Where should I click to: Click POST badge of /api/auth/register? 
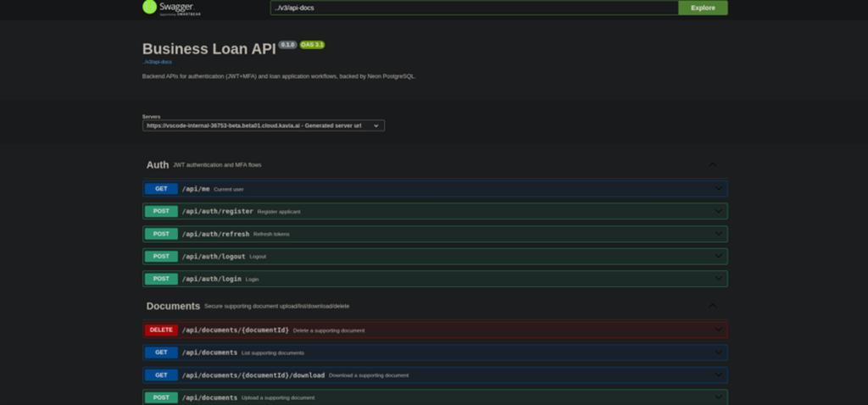click(x=161, y=211)
